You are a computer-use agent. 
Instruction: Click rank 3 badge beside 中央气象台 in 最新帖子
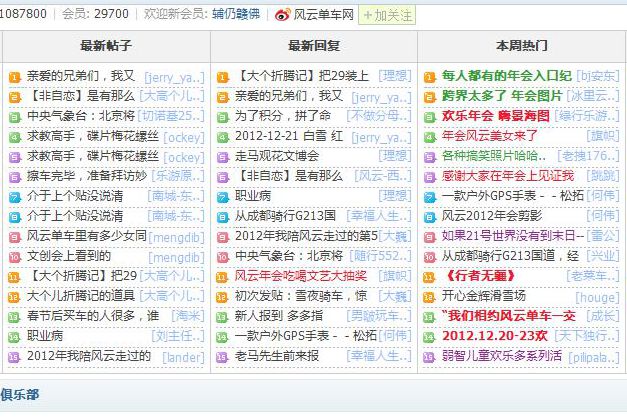[x=14, y=117]
